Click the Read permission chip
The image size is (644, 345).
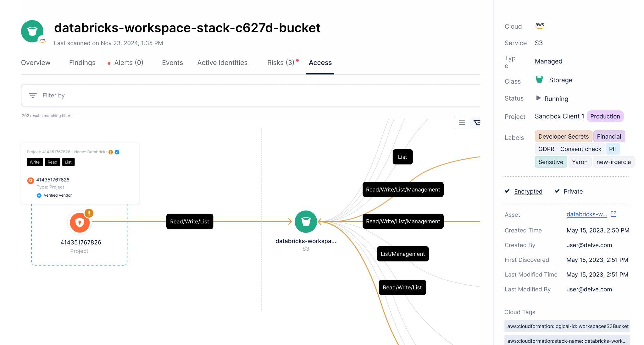(52, 162)
